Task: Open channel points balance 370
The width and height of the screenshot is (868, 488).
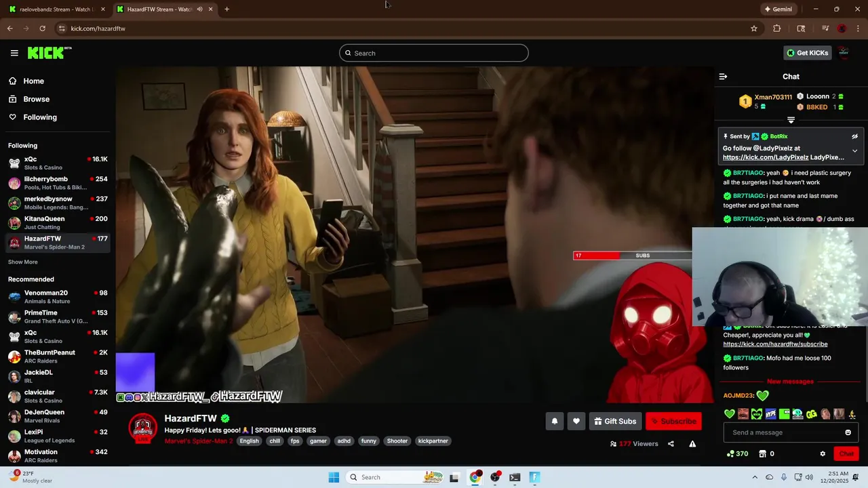Action: (x=737, y=453)
